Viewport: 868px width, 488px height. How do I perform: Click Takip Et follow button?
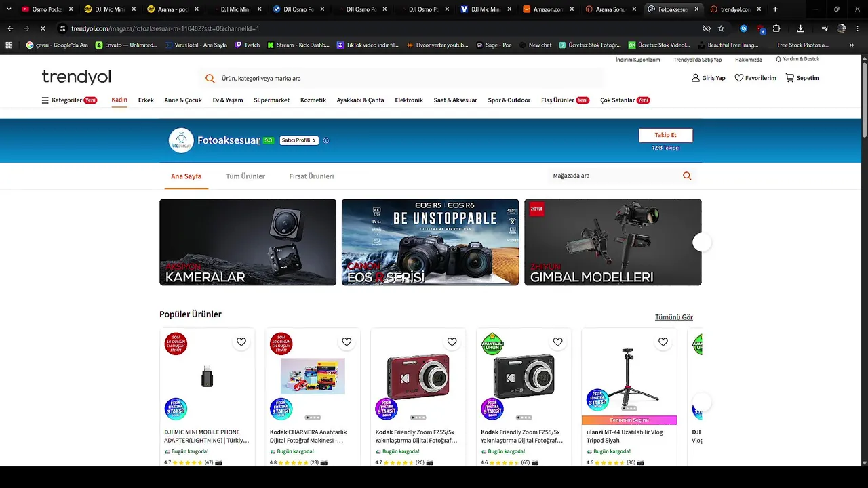pos(666,135)
